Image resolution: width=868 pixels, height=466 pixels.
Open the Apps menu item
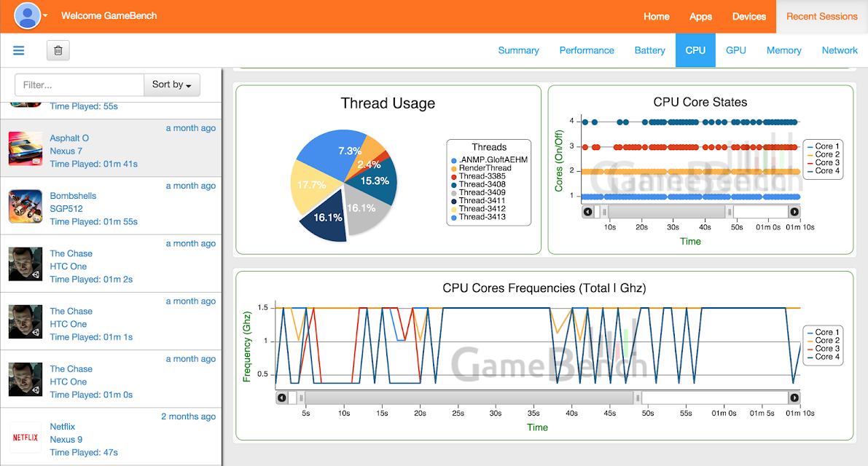point(700,17)
